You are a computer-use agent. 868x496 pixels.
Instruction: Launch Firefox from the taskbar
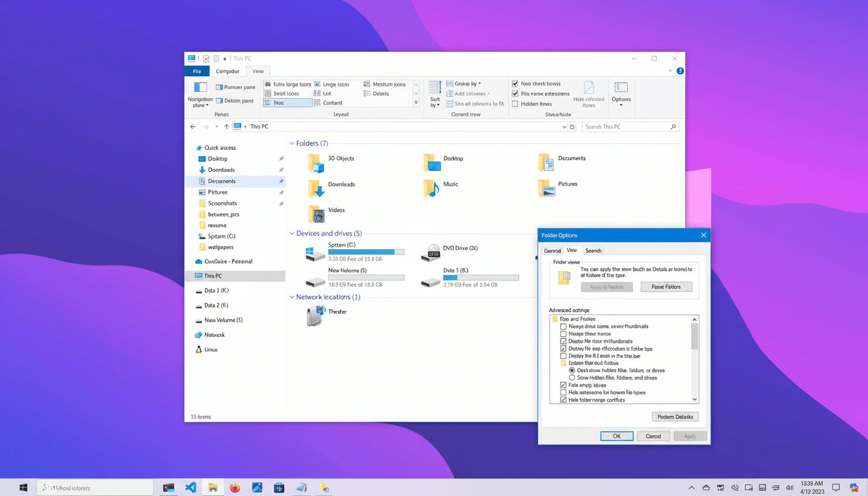point(235,488)
